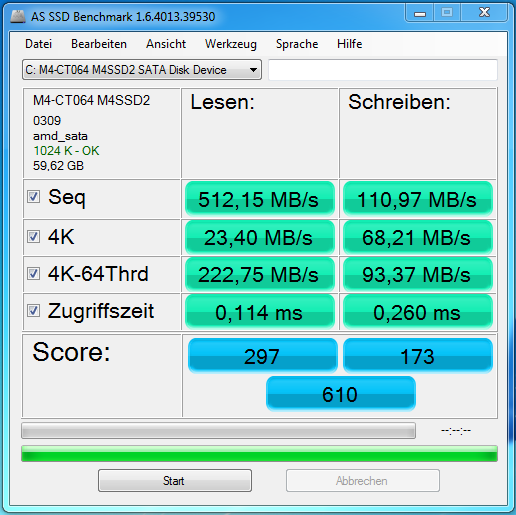Close the benchmark window with X
Screen dimensions: 516x515
[484, 12]
